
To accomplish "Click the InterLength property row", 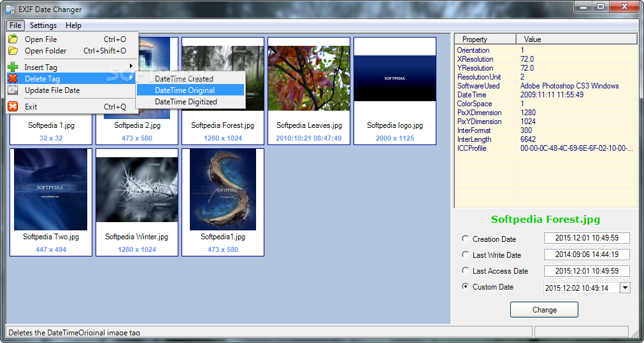I will tap(547, 139).
